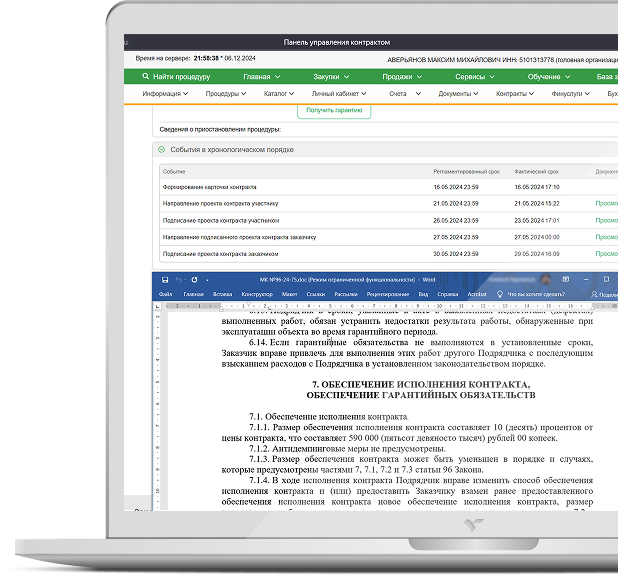Click the redo icon in Word title bar
This screenshot has height=575, width=618.
[x=194, y=280]
